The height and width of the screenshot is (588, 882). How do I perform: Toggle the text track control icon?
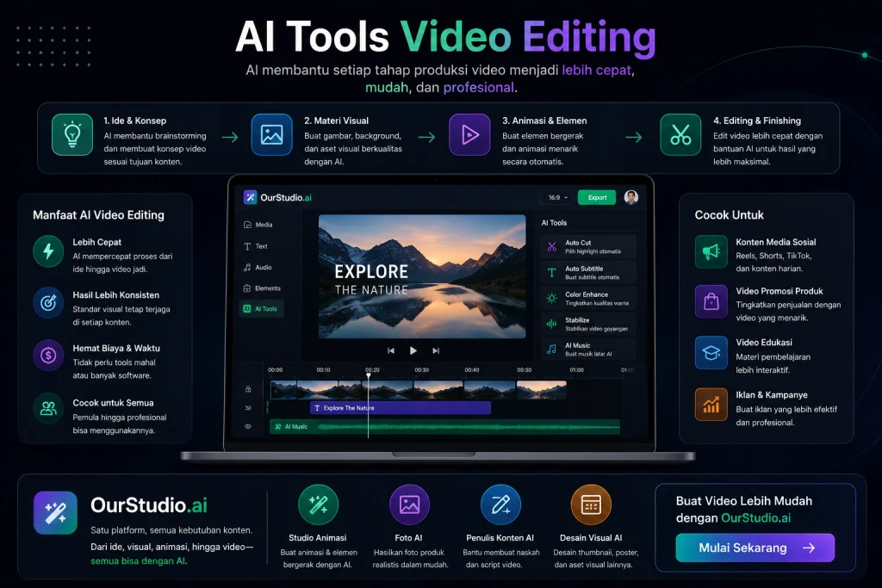pyautogui.click(x=248, y=408)
